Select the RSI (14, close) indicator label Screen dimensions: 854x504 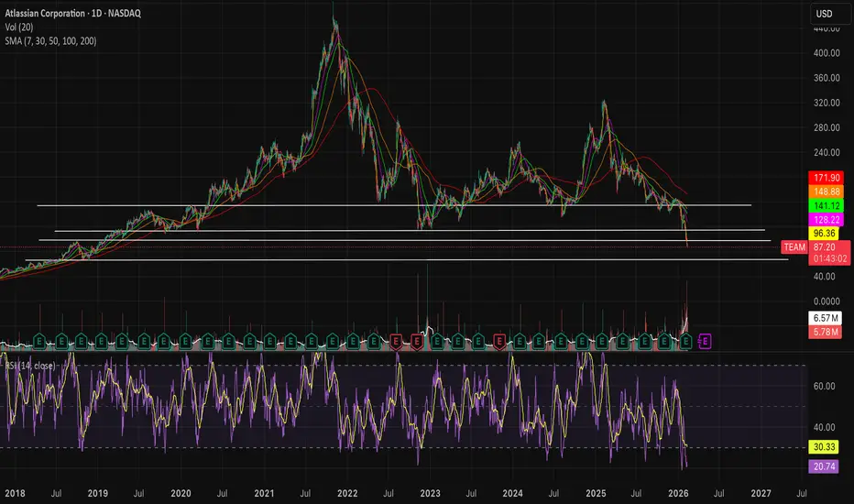point(30,365)
